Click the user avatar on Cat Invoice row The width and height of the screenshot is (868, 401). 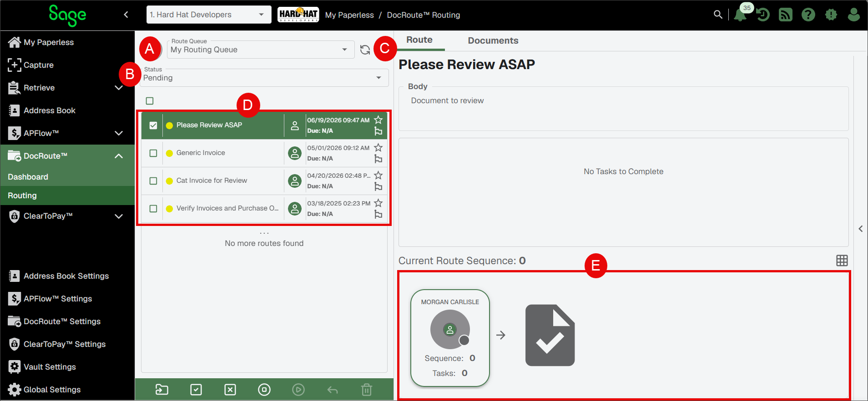point(295,181)
